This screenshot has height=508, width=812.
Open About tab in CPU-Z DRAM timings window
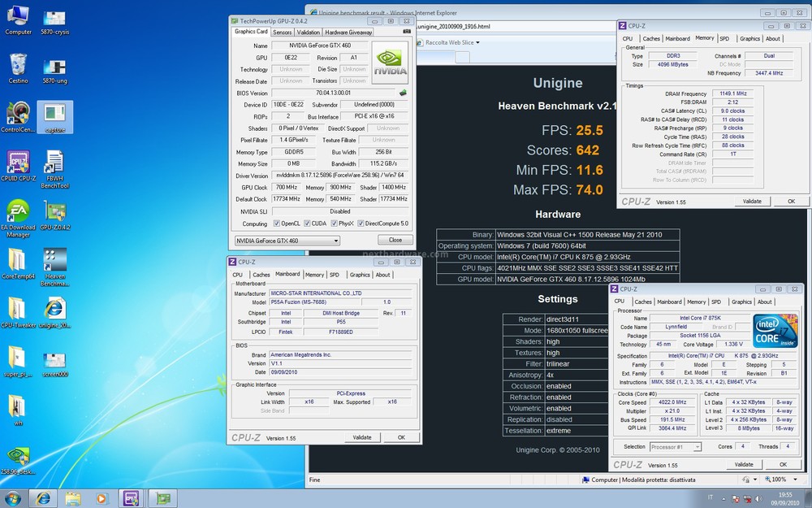point(773,38)
